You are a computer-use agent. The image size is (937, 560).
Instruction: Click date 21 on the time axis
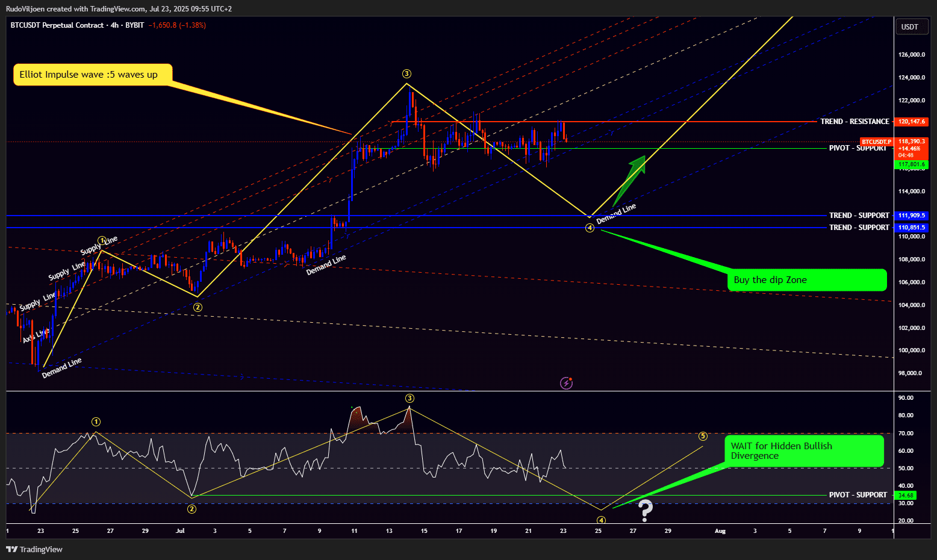click(x=529, y=531)
